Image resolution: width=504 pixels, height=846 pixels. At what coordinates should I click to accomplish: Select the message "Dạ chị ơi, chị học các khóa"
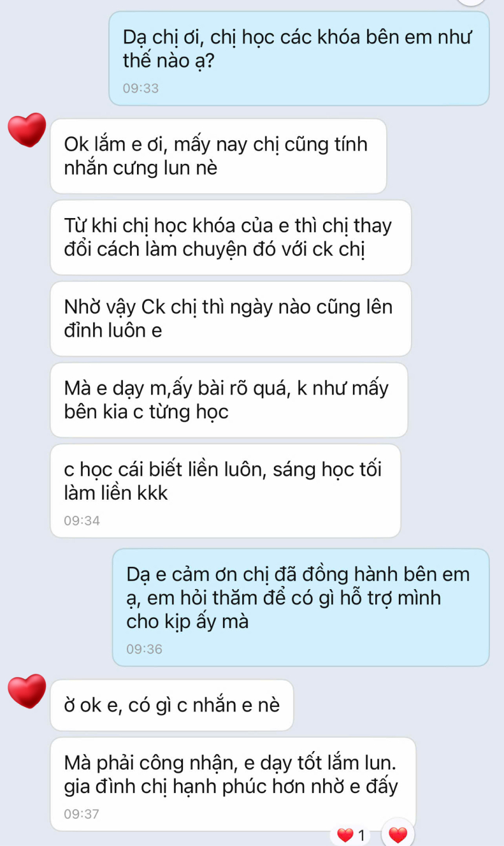(299, 58)
